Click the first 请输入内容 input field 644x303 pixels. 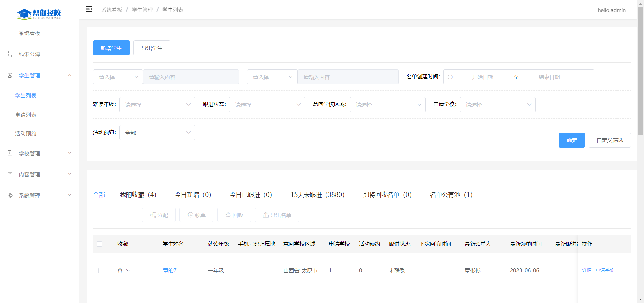click(x=191, y=77)
